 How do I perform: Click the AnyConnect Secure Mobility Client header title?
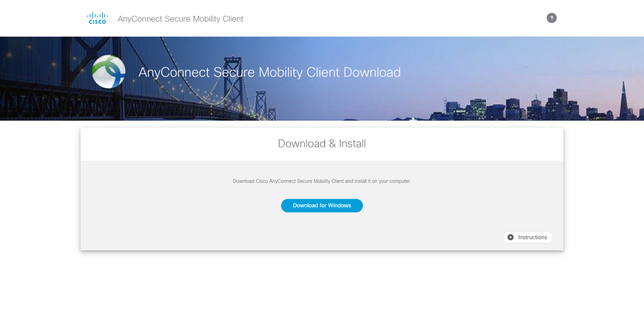[181, 19]
